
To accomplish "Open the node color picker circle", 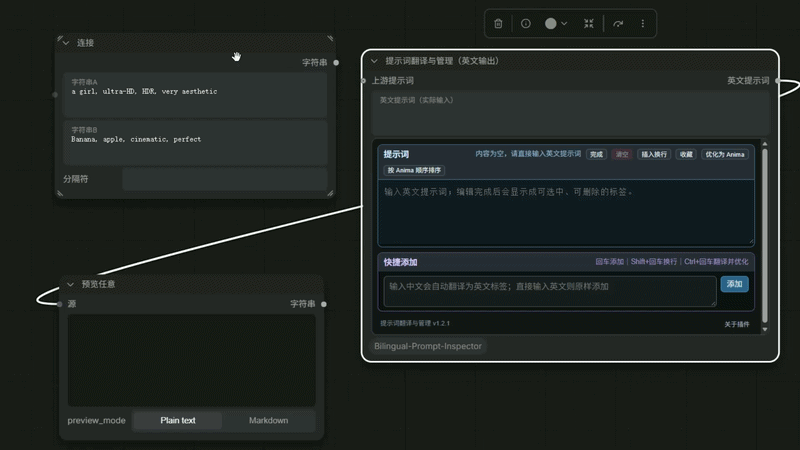I will pyautogui.click(x=551, y=23).
